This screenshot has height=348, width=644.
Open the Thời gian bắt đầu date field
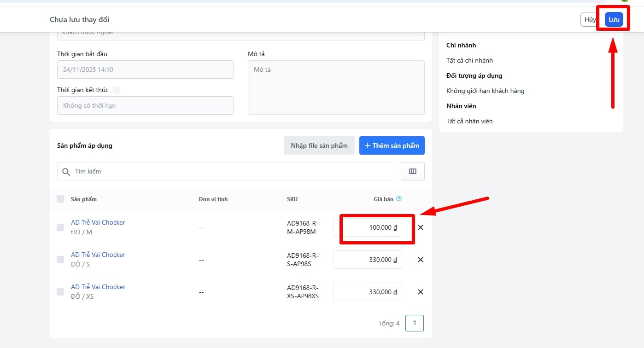[x=145, y=70]
